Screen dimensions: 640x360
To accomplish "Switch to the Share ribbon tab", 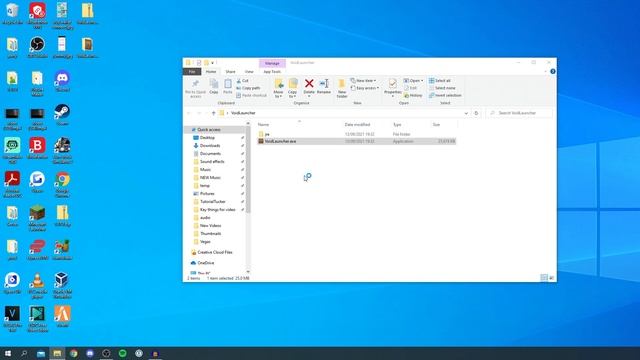I will click(x=230, y=71).
